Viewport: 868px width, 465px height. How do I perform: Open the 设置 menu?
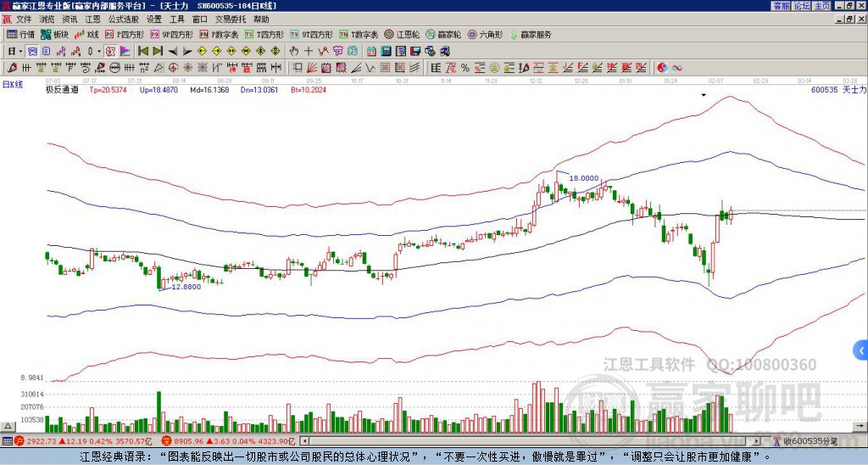154,20
